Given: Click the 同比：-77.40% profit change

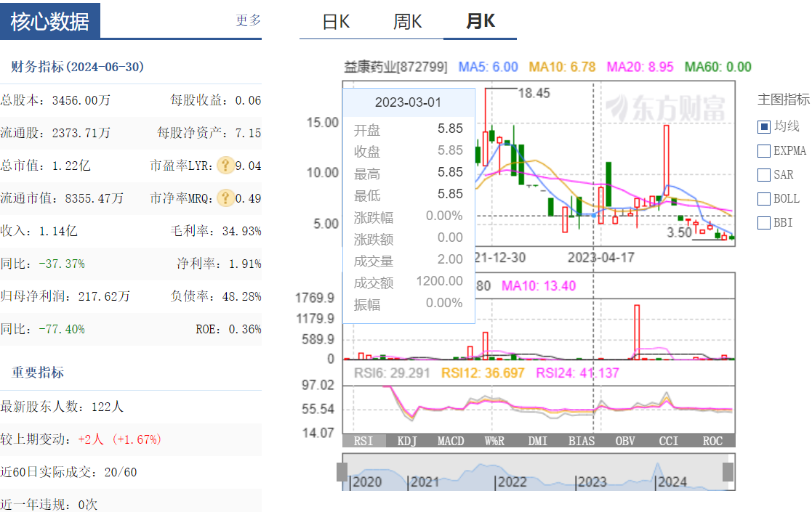Looking at the screenshot, I should [x=42, y=330].
